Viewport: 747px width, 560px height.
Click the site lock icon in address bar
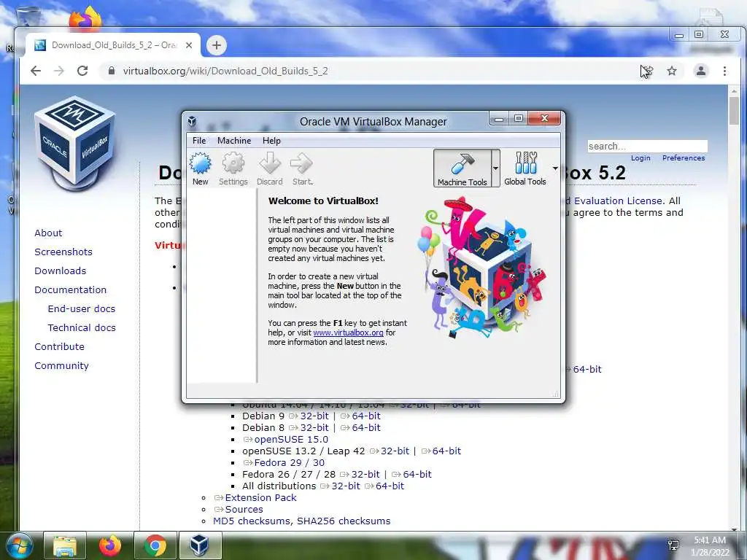(112, 71)
